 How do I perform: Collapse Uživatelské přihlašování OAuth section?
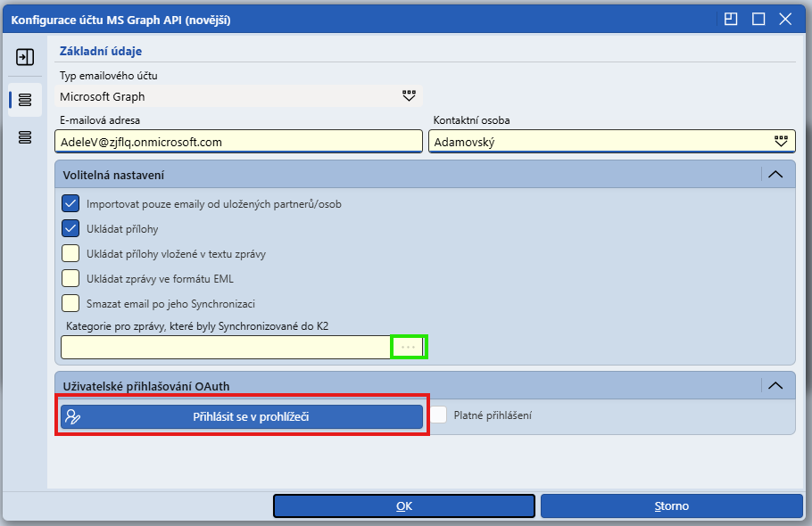(x=775, y=386)
